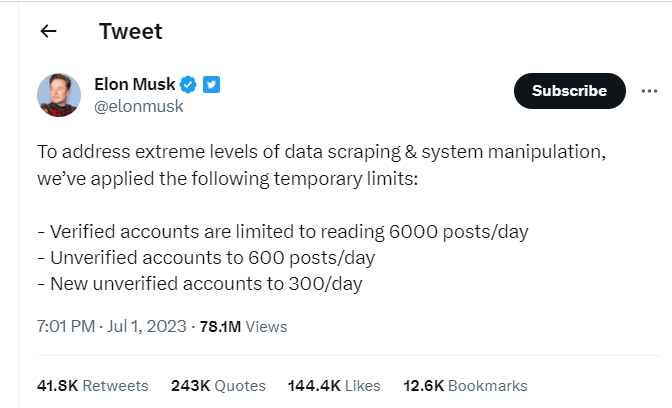Subscribe to Elon Musk
This screenshot has height=408, width=672.
(570, 91)
